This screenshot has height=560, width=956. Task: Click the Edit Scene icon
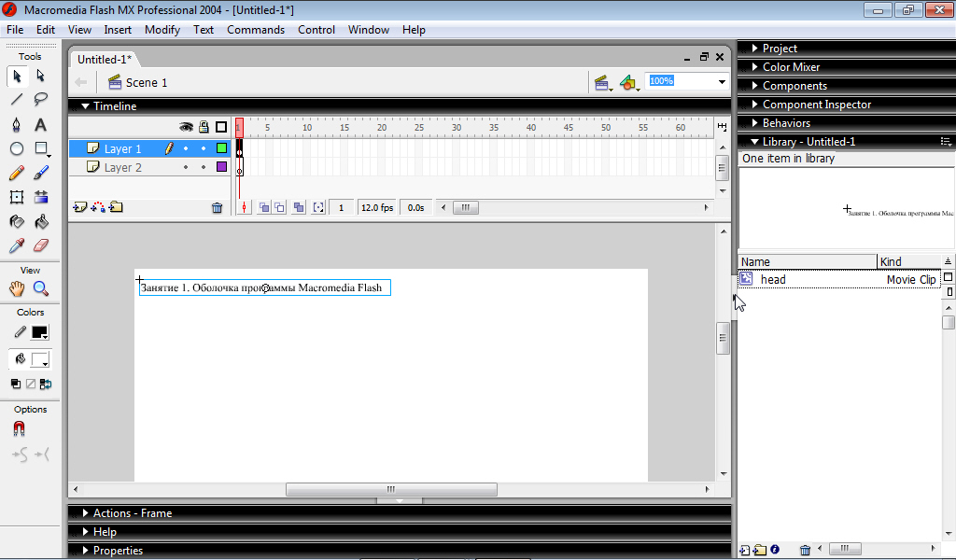[602, 83]
